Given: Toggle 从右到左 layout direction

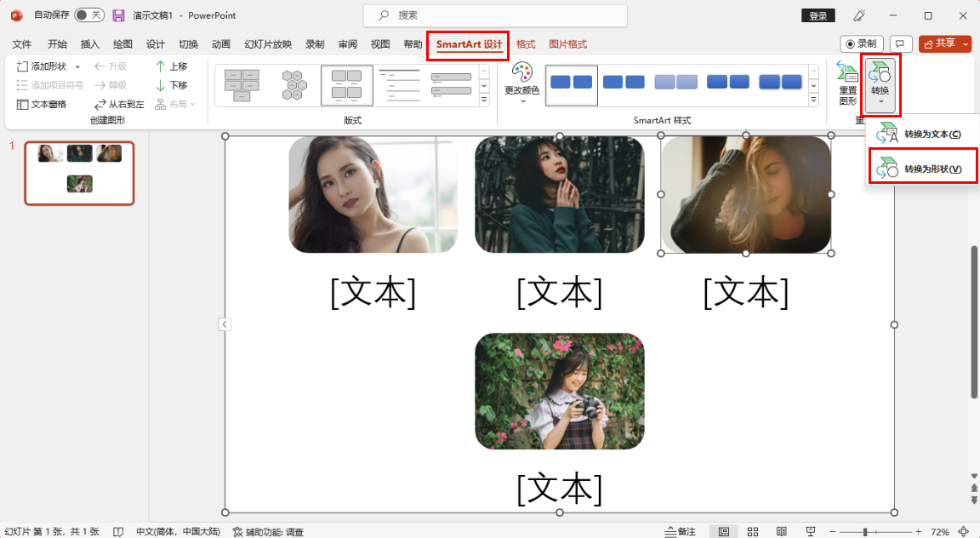Looking at the screenshot, I should click(x=119, y=104).
